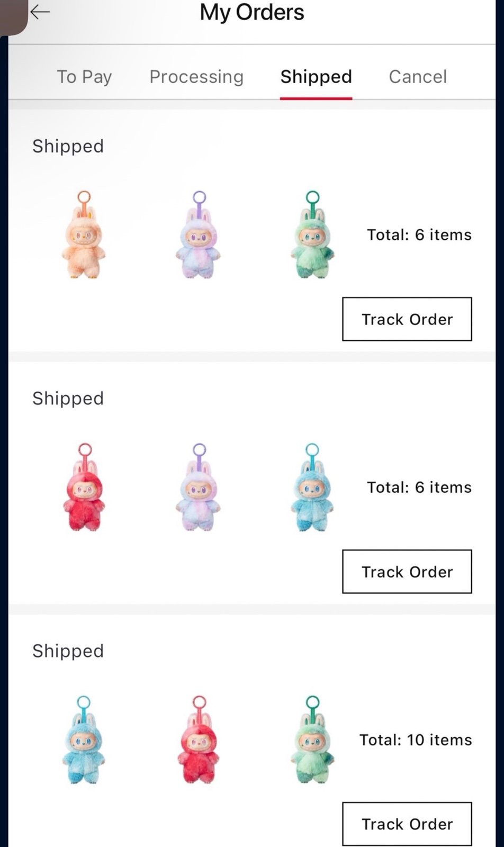Open green plush keychain in first order

point(313,235)
